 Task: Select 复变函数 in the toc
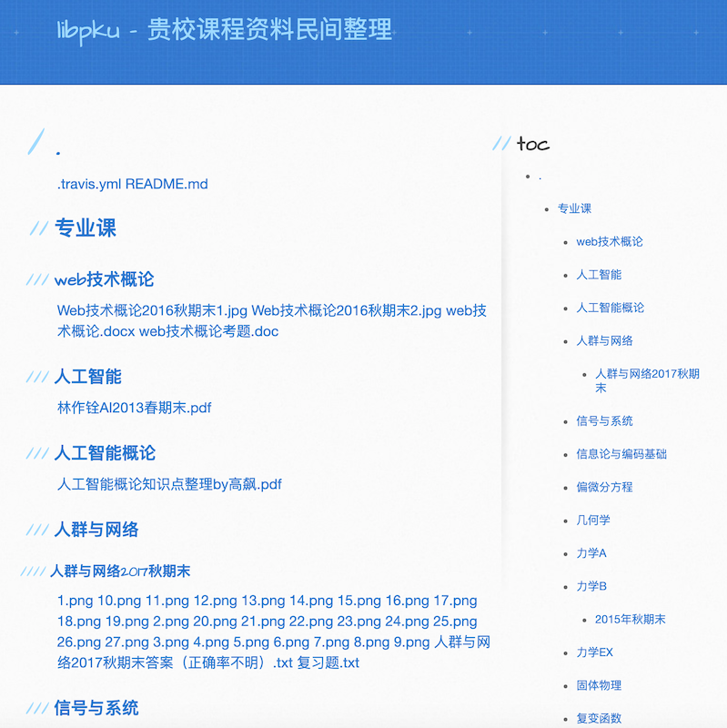tap(599, 718)
